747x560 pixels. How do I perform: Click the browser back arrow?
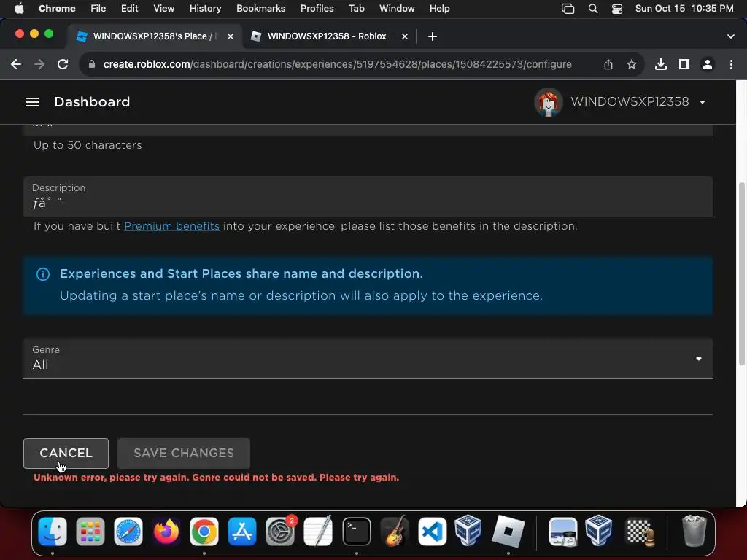pyautogui.click(x=16, y=64)
